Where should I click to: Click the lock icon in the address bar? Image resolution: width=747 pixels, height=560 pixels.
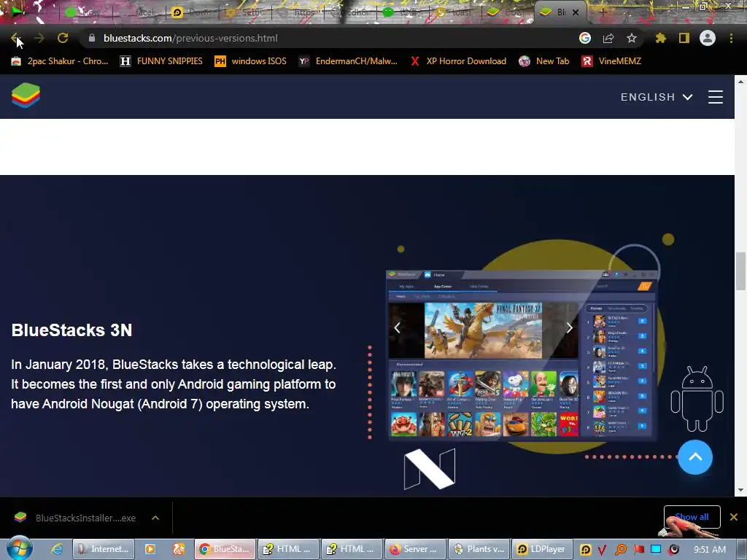[x=92, y=38]
